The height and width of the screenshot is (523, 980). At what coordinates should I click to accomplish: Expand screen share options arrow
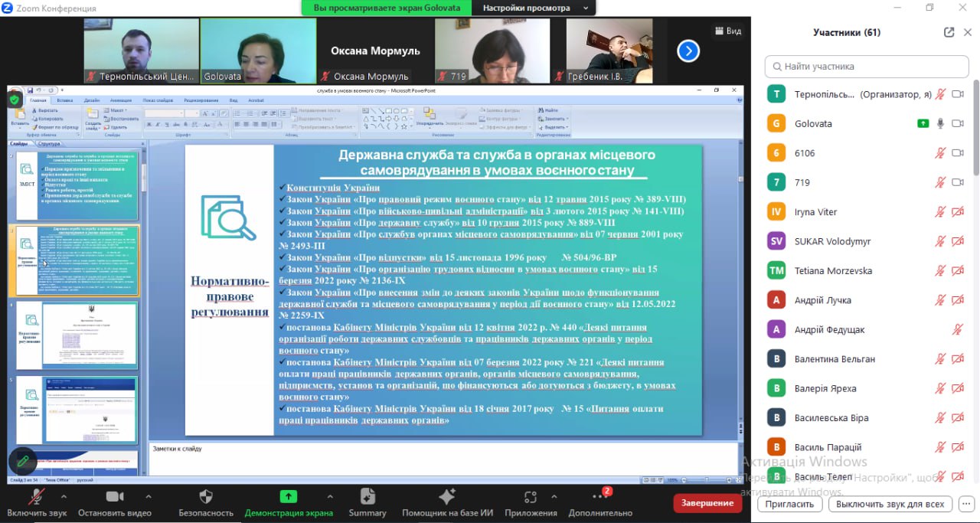[330, 496]
